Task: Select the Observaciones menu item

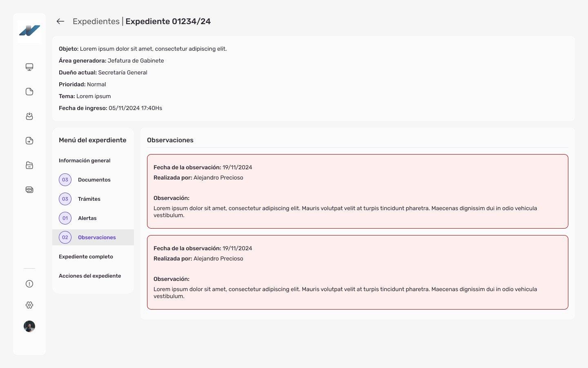Action: click(97, 238)
